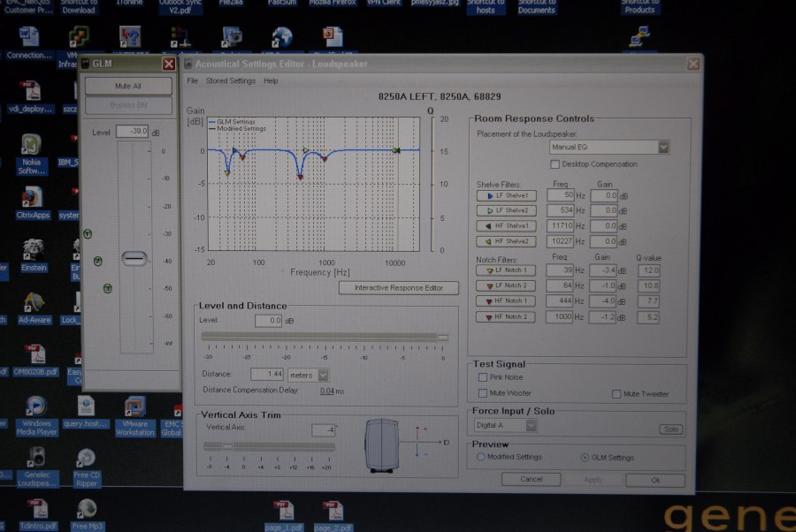
Task: Click the yellow LF Notch 1 marker on graph
Action: point(227,173)
